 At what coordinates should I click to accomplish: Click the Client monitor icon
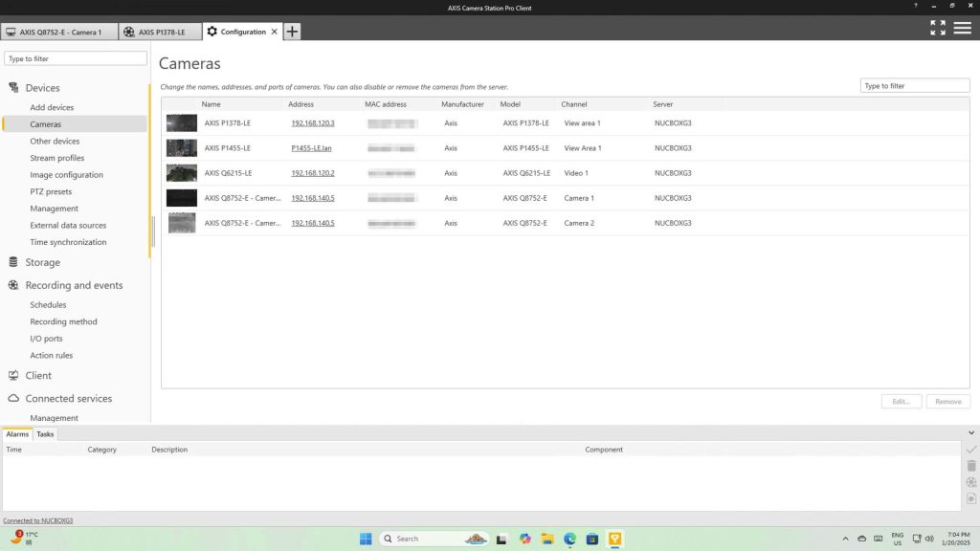click(13, 375)
